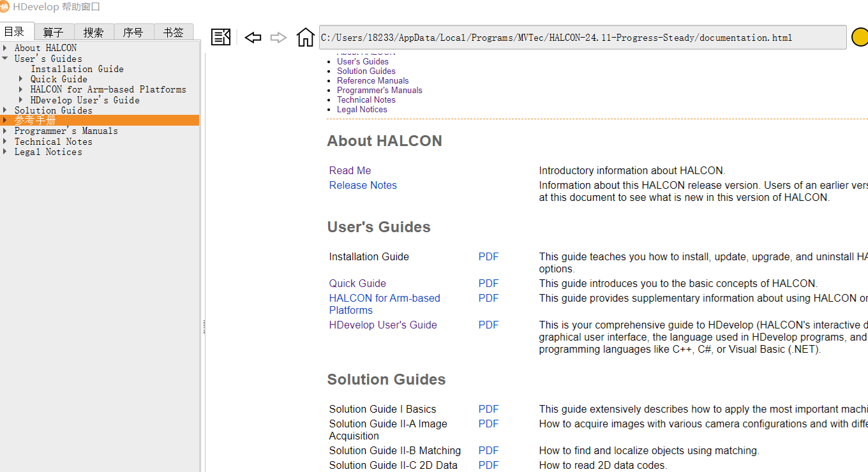The width and height of the screenshot is (868, 472).
Task: Switch to the 算子 tab
Action: pyautogui.click(x=54, y=32)
